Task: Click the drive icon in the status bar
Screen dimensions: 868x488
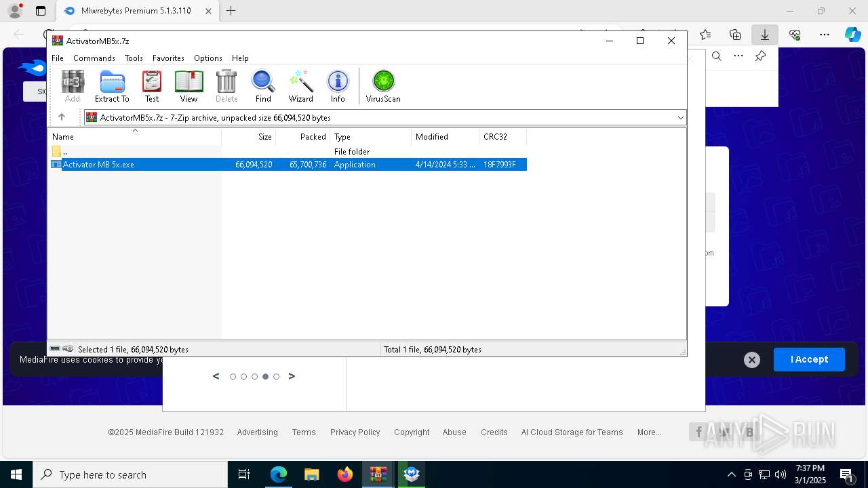Action: tap(55, 349)
